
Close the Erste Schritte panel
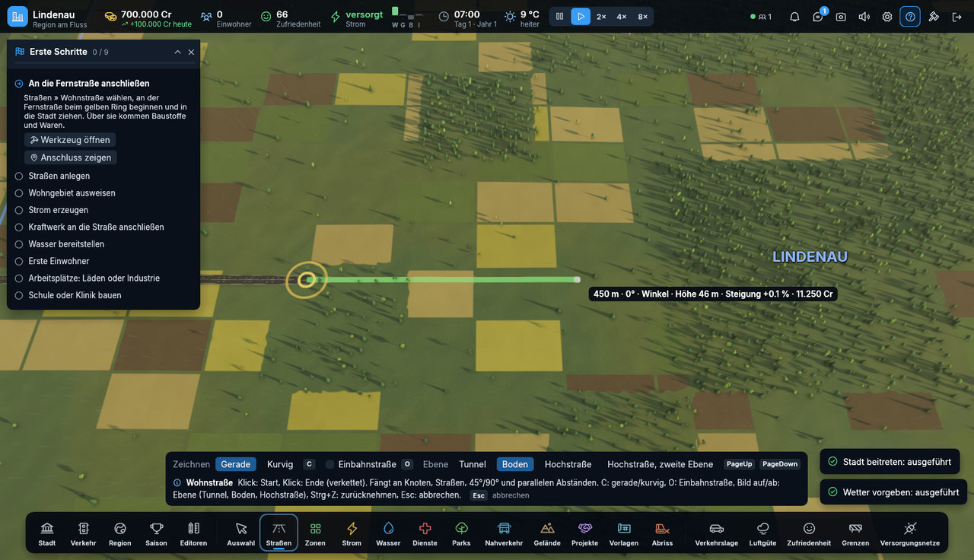coord(191,52)
